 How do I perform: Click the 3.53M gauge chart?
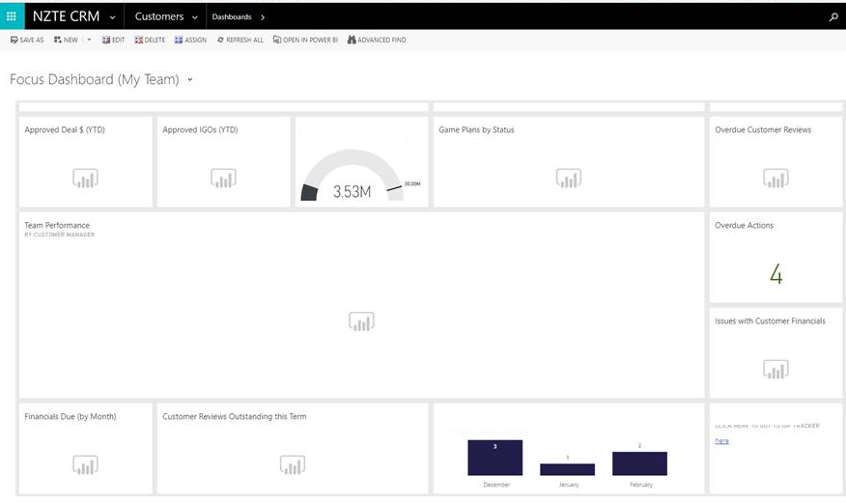(352, 177)
